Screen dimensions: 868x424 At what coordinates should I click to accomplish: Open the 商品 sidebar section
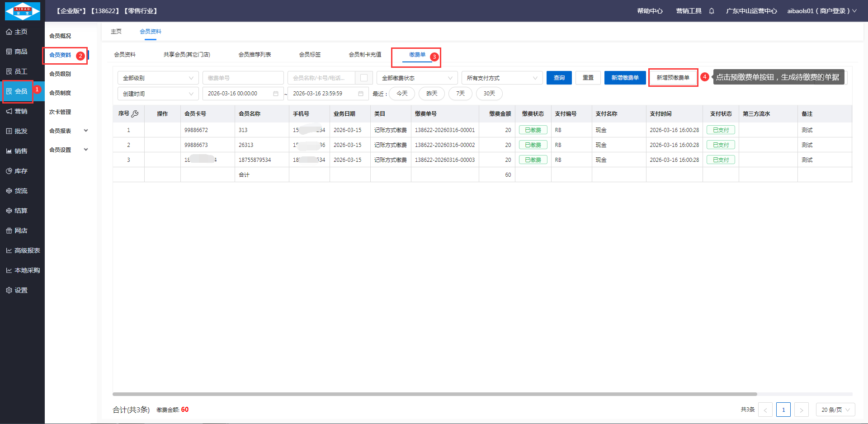pos(21,52)
